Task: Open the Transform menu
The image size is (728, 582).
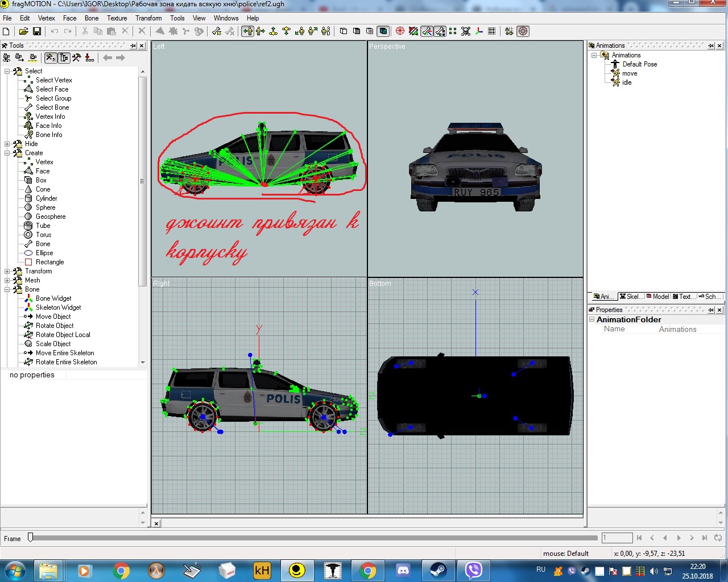Action: 148,18
